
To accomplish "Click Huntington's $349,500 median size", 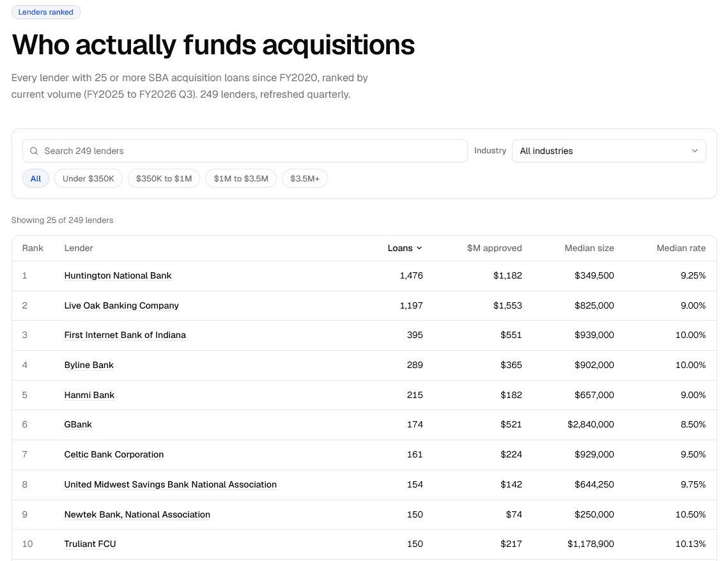I will pos(594,275).
